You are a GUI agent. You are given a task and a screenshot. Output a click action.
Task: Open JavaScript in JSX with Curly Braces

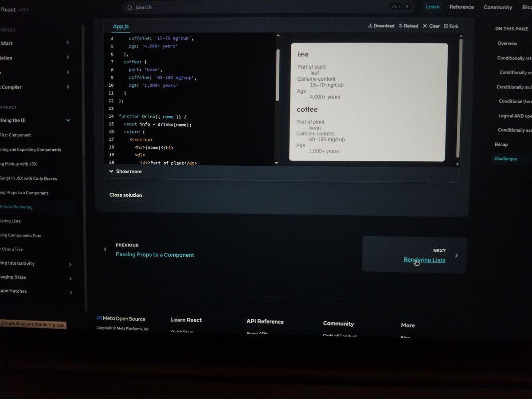(x=28, y=179)
